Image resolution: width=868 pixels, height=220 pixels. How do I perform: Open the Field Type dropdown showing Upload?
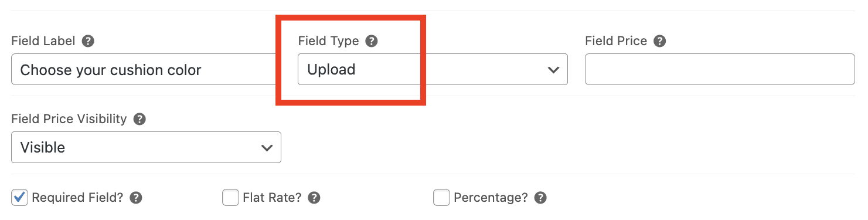[433, 69]
